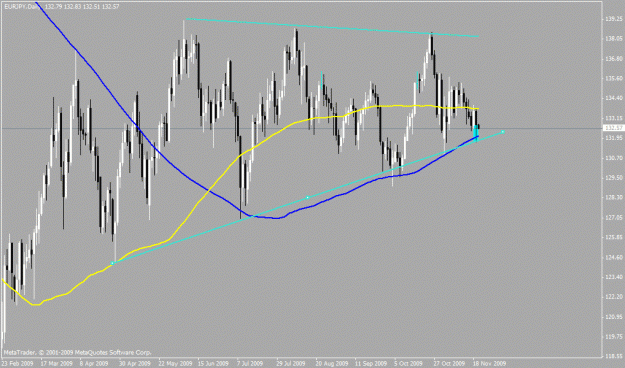Click the 27 Oct 2009 date label
The width and height of the screenshot is (625, 368).
tap(448, 364)
